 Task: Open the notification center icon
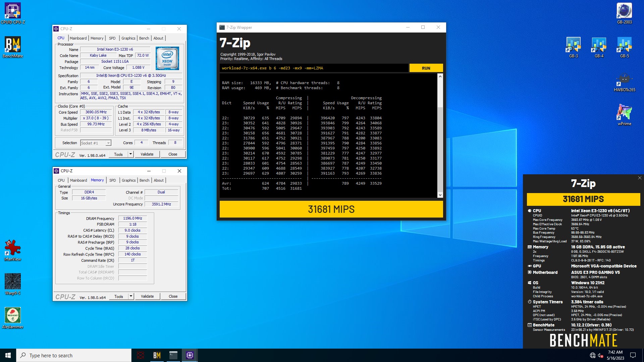click(x=633, y=355)
